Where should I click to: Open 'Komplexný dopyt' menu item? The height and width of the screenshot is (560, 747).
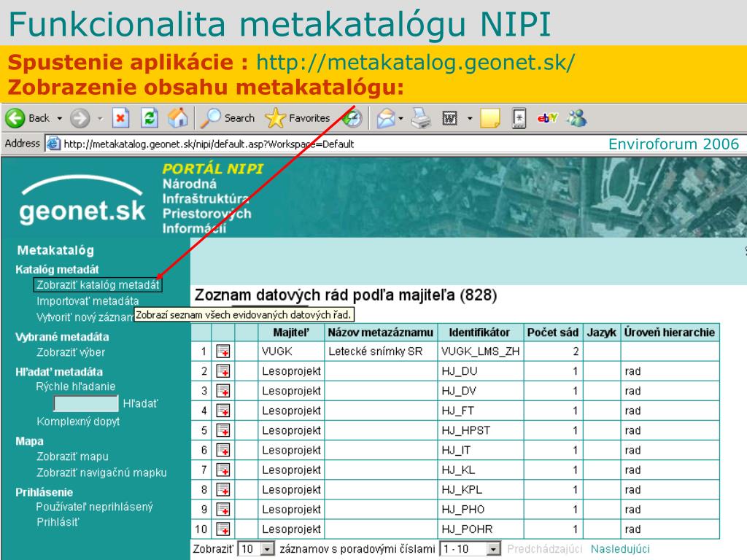(78, 421)
